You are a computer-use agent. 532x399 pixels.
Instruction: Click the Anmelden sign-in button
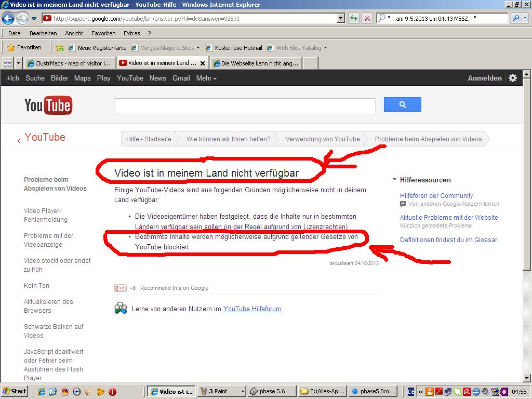point(485,78)
